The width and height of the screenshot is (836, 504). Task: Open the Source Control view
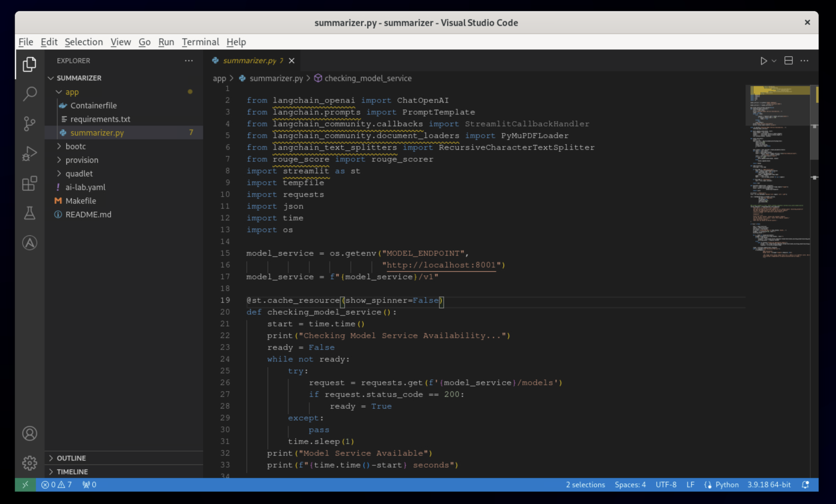tap(29, 124)
